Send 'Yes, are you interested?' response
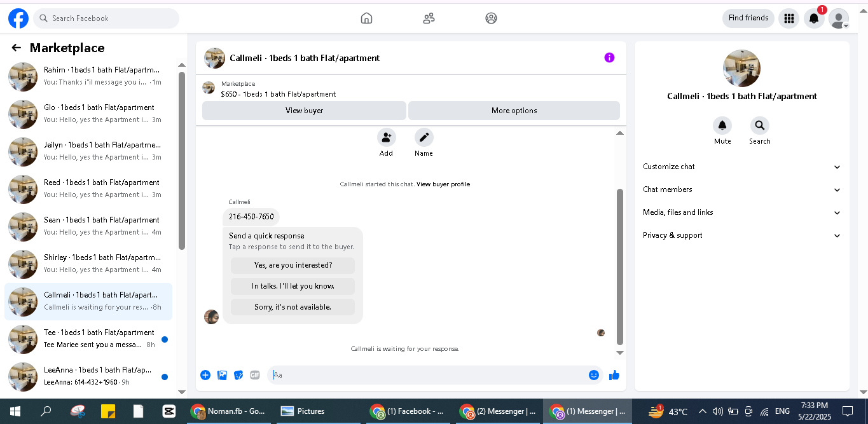868x424 pixels. [293, 265]
